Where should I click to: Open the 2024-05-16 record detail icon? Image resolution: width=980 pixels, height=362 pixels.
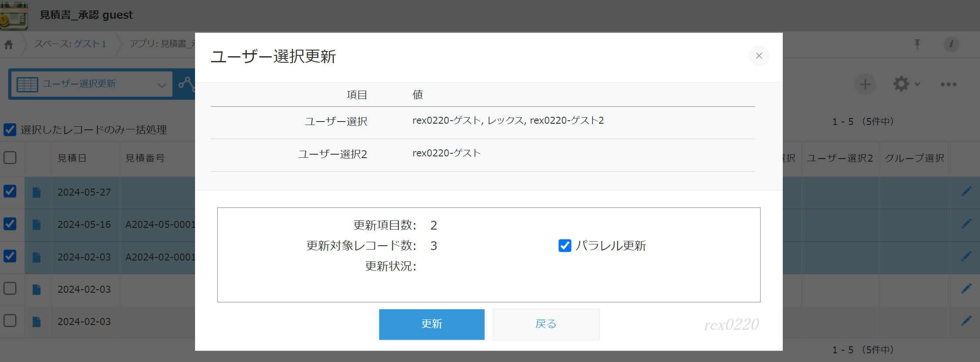[x=37, y=225]
